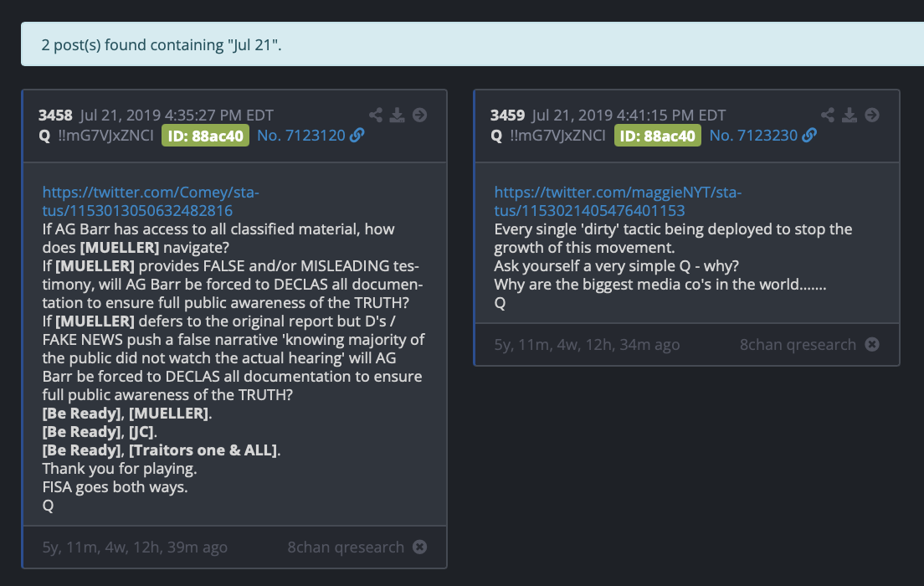Download post 3459 via download icon
This screenshot has width=924, height=586.
(x=850, y=115)
